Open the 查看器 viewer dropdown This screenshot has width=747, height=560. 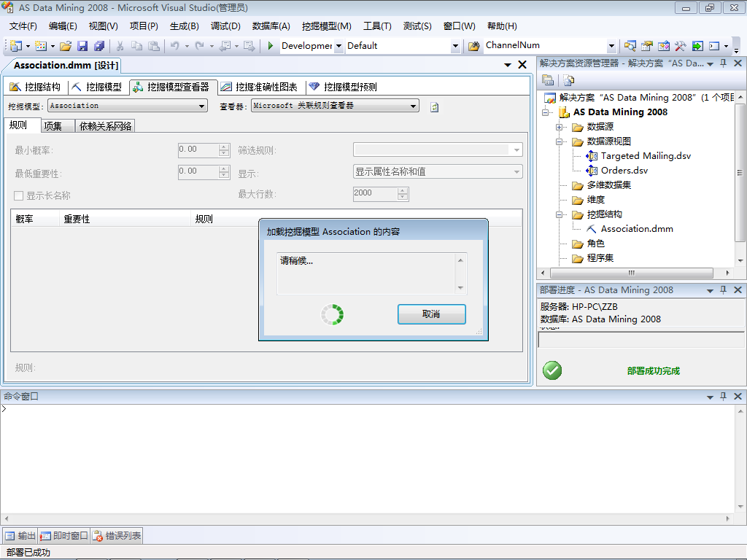(414, 106)
